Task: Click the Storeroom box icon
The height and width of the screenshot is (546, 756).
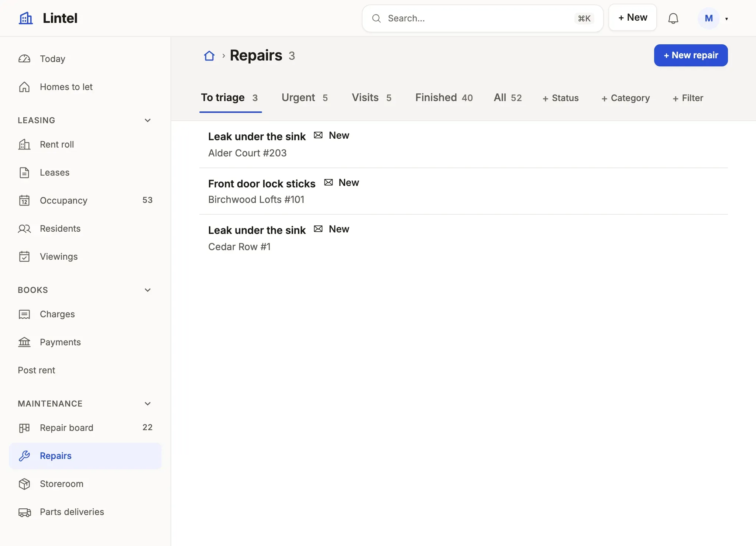Action: 24,484
